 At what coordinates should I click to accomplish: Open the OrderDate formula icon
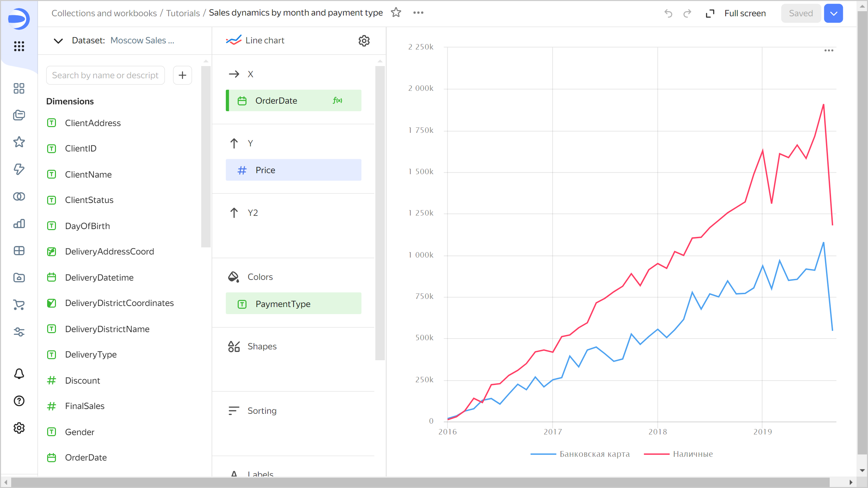337,101
